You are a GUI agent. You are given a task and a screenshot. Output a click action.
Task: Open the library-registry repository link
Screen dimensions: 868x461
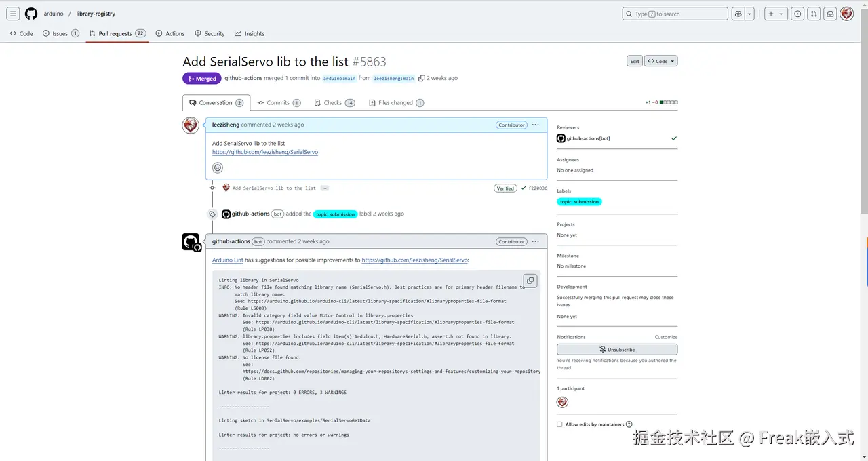coord(96,14)
